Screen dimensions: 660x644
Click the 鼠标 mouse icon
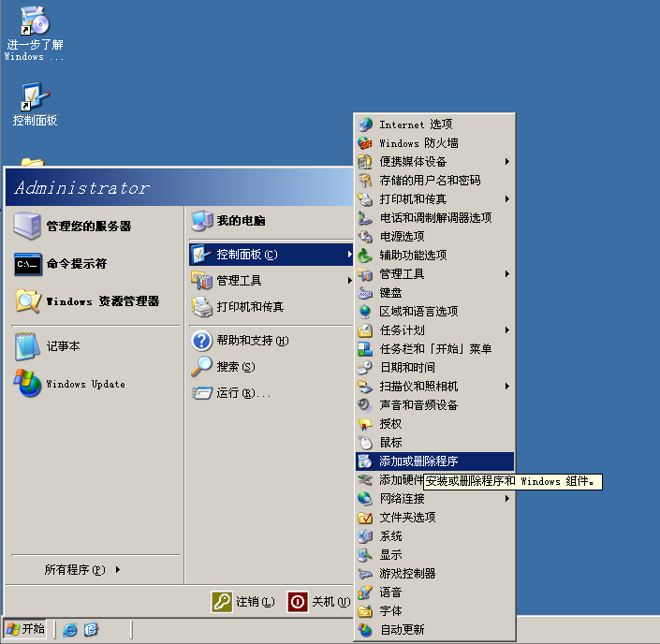click(365, 443)
